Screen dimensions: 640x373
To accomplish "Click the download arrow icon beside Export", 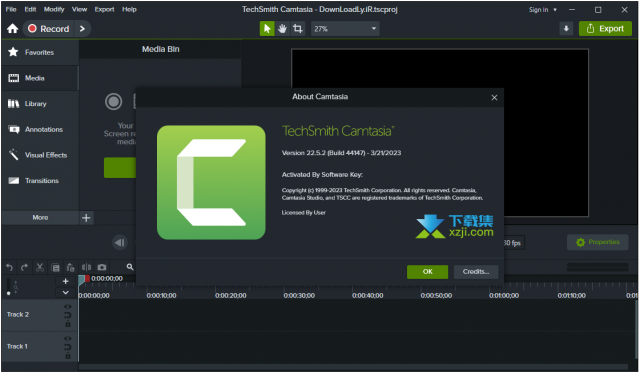I will (x=566, y=29).
